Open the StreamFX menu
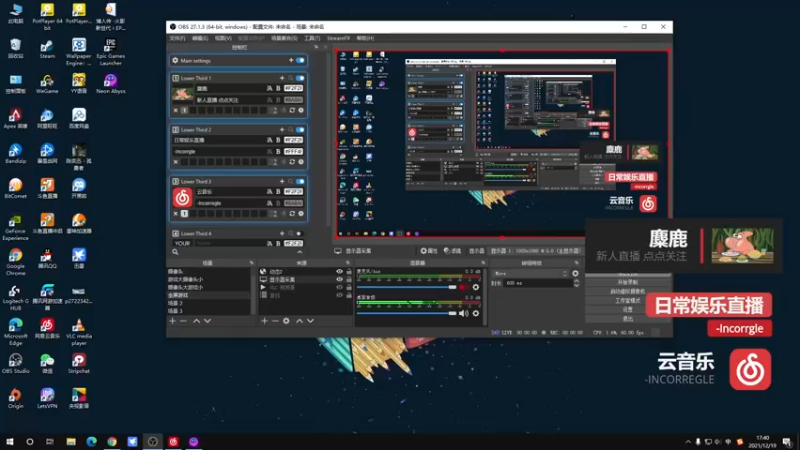The width and height of the screenshot is (800, 450). [338, 38]
